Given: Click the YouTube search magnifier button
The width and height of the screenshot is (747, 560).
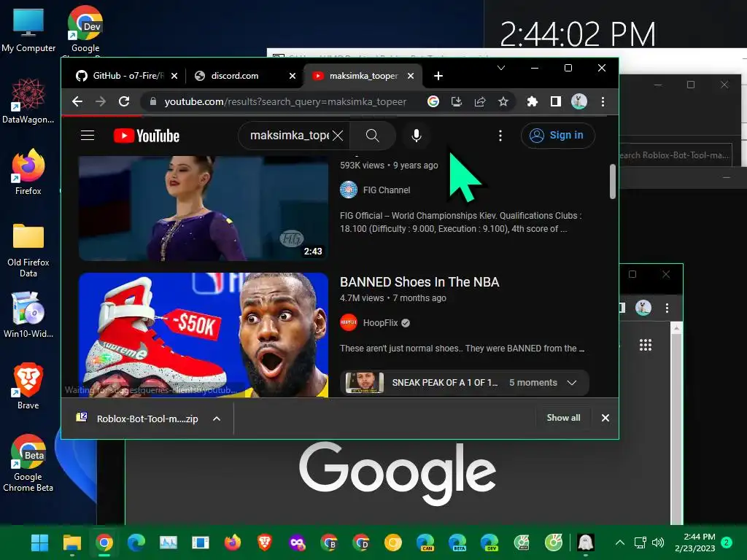Looking at the screenshot, I should click(x=373, y=136).
